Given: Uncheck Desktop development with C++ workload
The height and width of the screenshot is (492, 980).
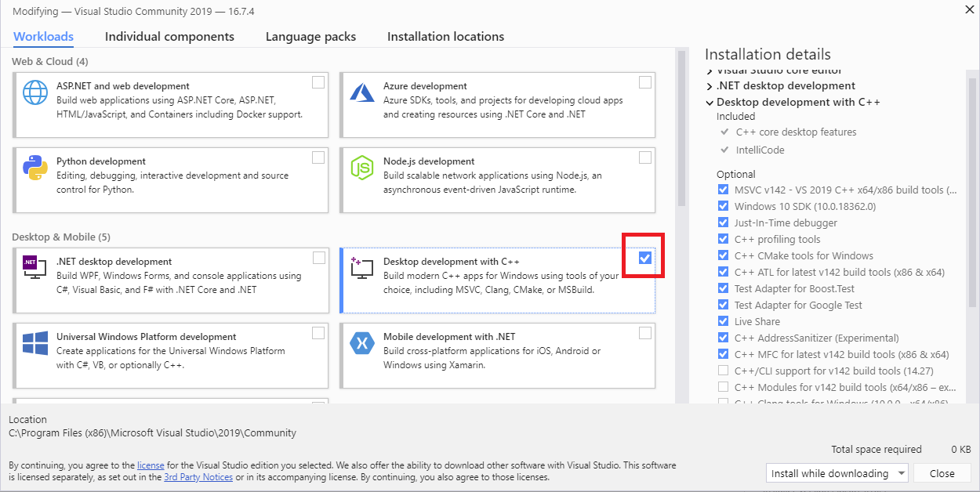Looking at the screenshot, I should (644, 258).
